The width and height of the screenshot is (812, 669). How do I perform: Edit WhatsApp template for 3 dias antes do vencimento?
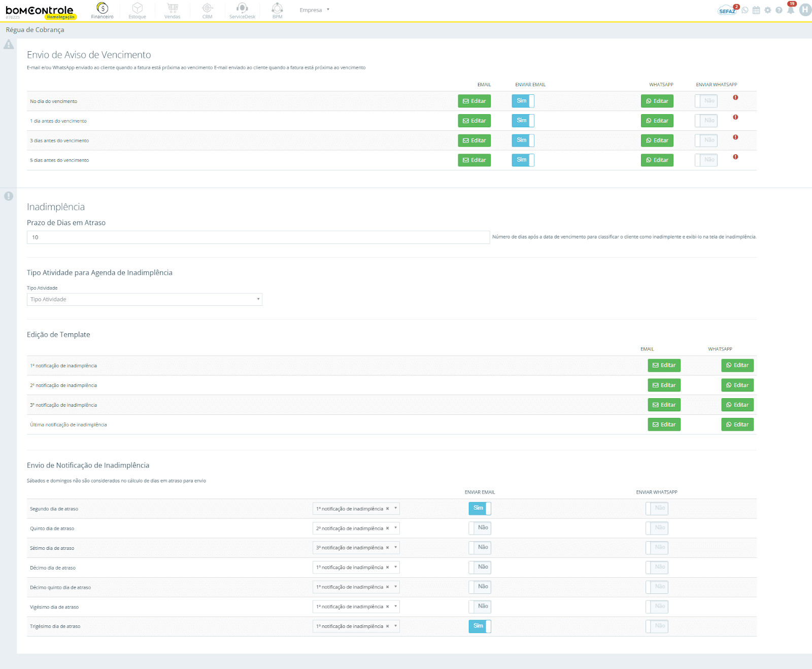coord(657,140)
